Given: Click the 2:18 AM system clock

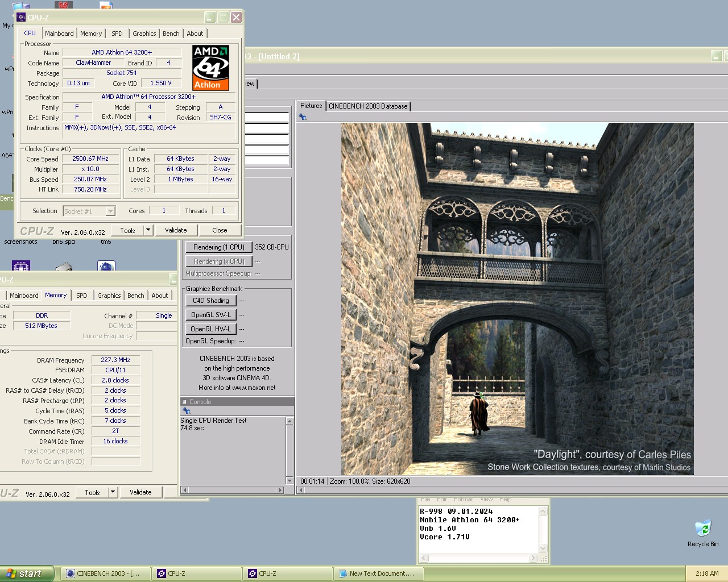Looking at the screenshot, I should point(707,573).
